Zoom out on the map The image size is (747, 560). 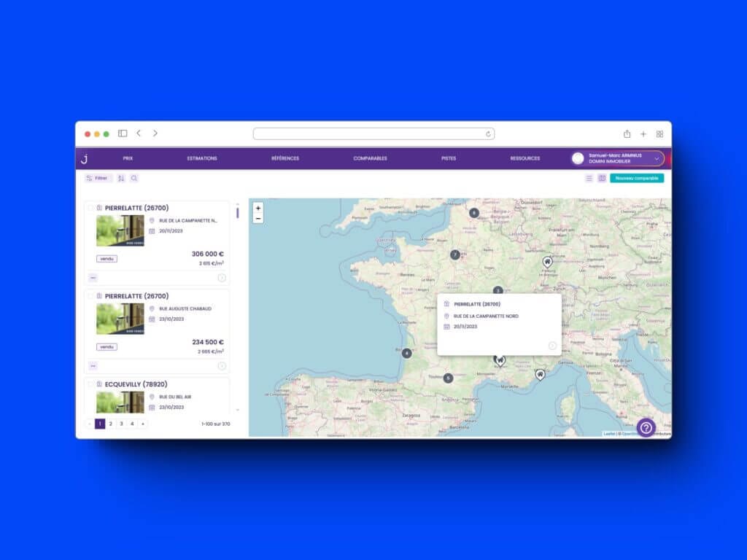[x=258, y=218]
